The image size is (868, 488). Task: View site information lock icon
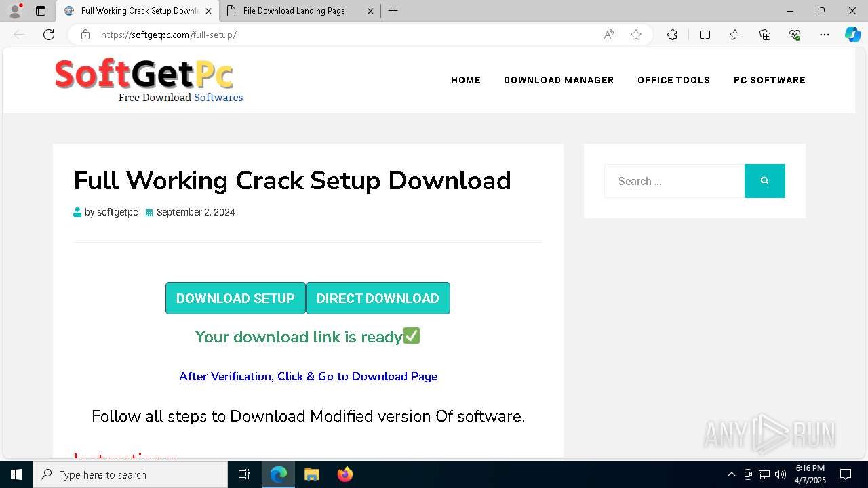[85, 35]
